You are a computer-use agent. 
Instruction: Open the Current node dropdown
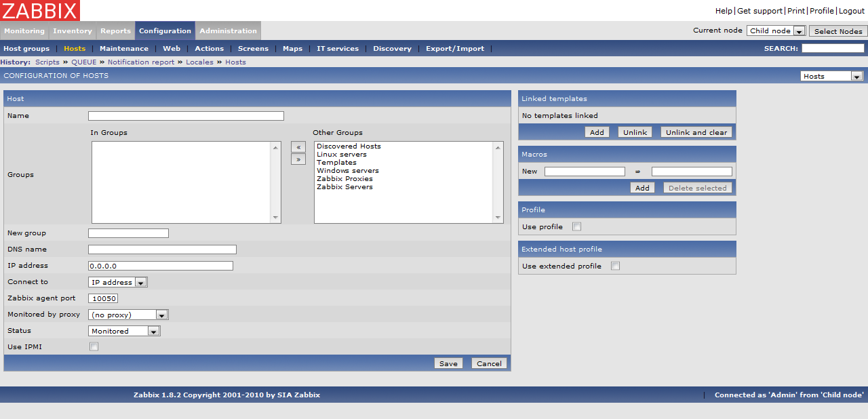[776, 31]
